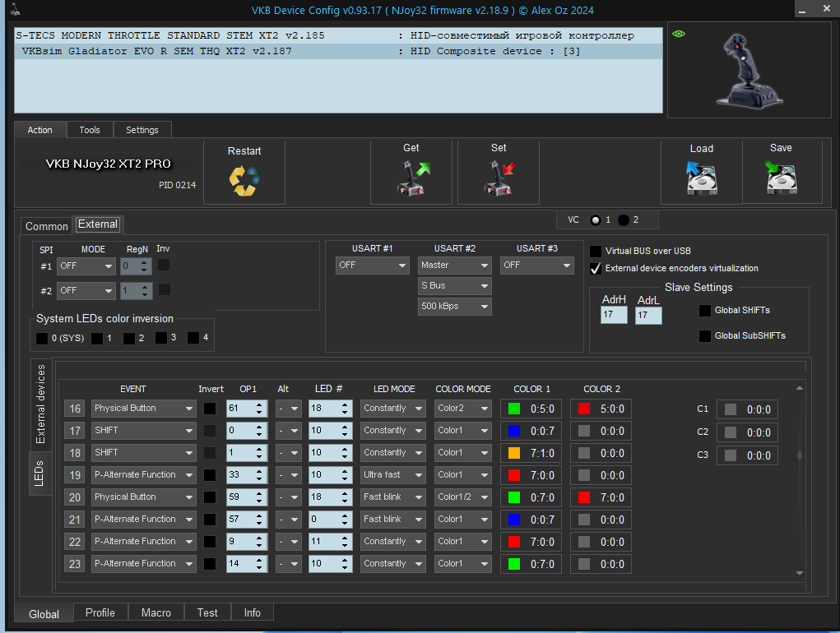
Task: Enable Global SubSHIFTs checkbox
Action: 705,335
